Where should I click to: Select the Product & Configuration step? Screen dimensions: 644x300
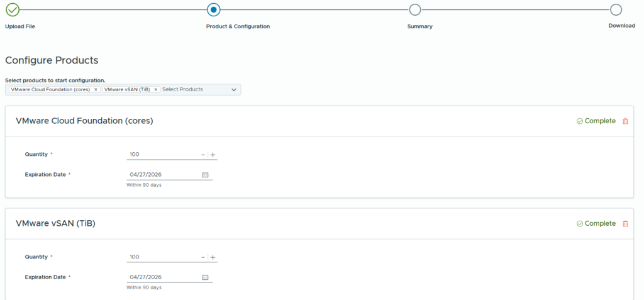coord(213,9)
